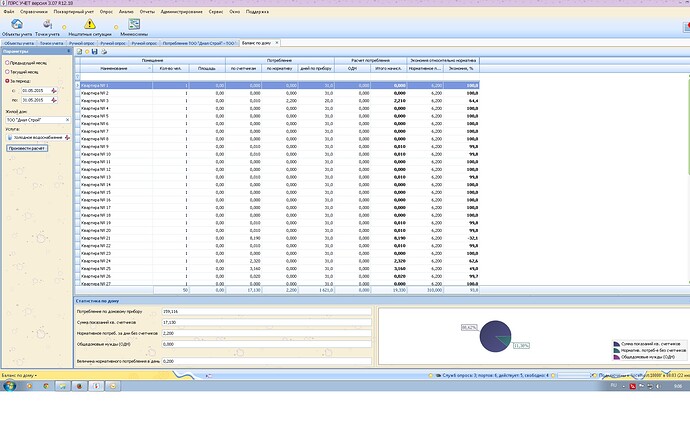Click the по счетчикам column header
The height and width of the screenshot is (435, 690).
(x=243, y=69)
